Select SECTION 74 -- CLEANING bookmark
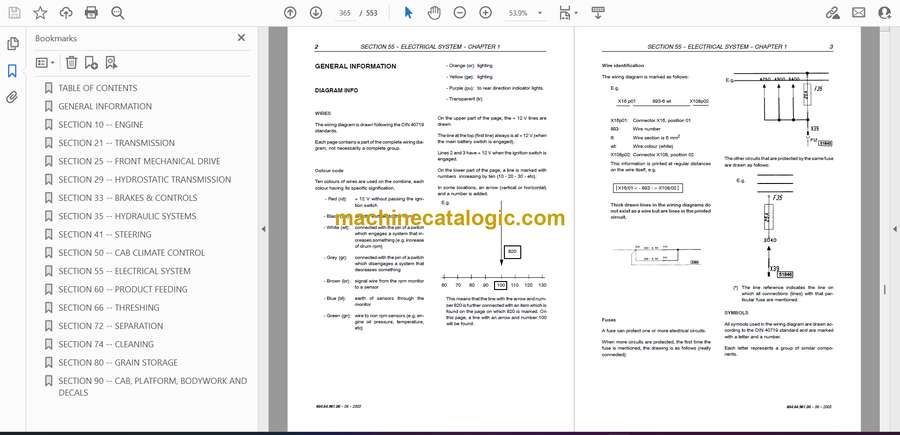Viewport: 900px width, 435px height. [106, 344]
